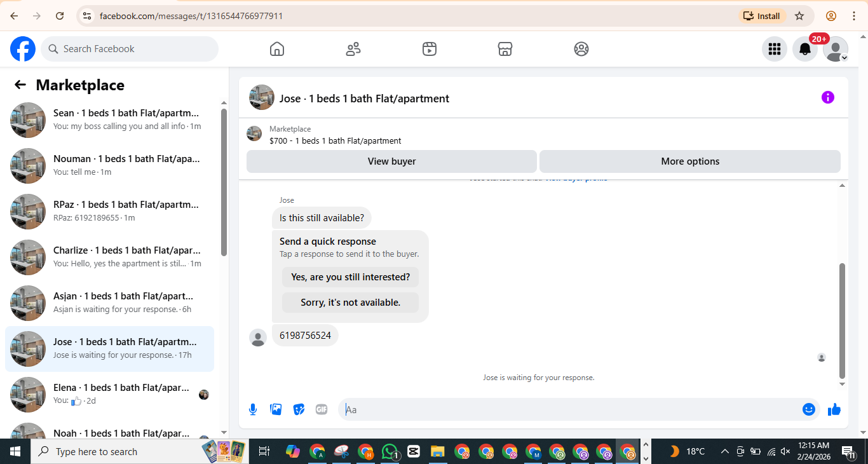Open Task View on the taskbar
The image size is (868, 464).
[x=264, y=451]
